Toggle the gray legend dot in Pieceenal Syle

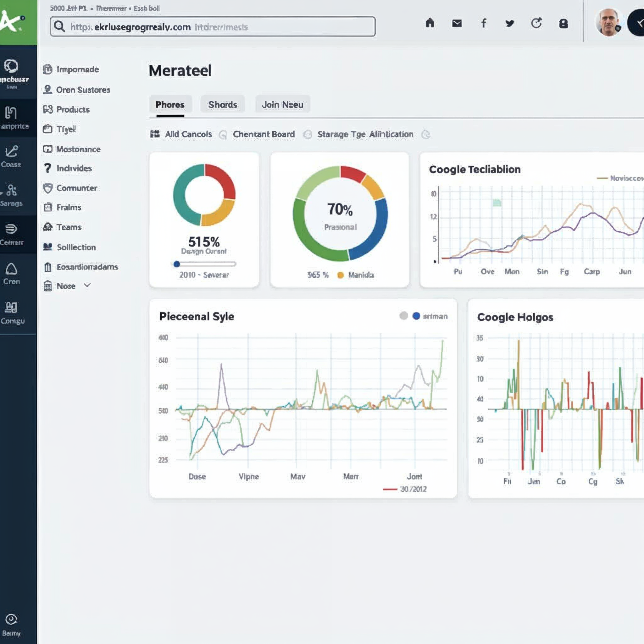point(403,316)
